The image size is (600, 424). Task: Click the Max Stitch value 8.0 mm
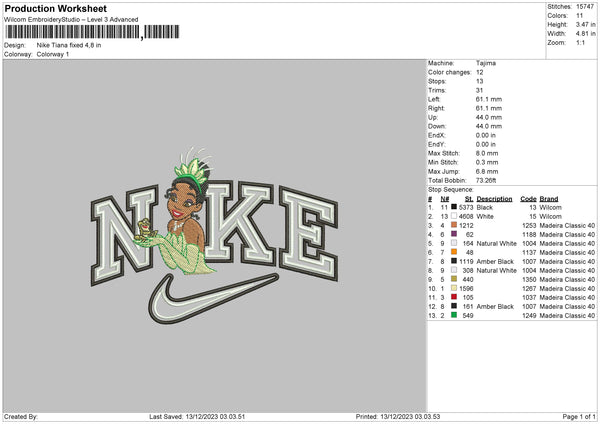(487, 153)
